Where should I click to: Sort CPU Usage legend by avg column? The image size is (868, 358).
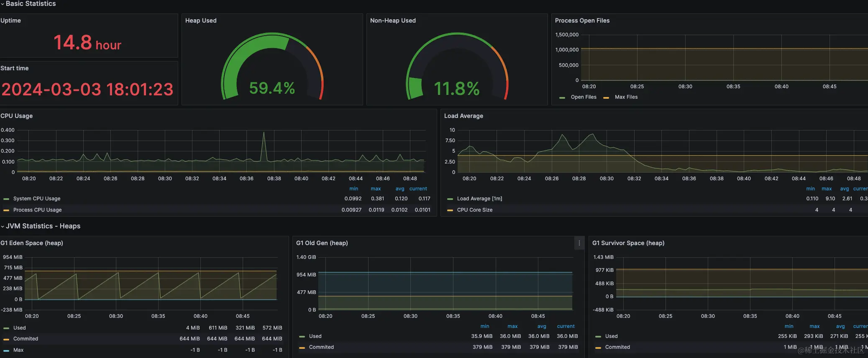click(400, 189)
